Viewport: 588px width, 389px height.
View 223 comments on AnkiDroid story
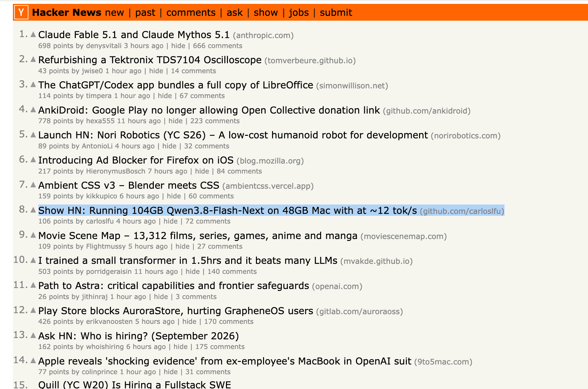pos(215,121)
